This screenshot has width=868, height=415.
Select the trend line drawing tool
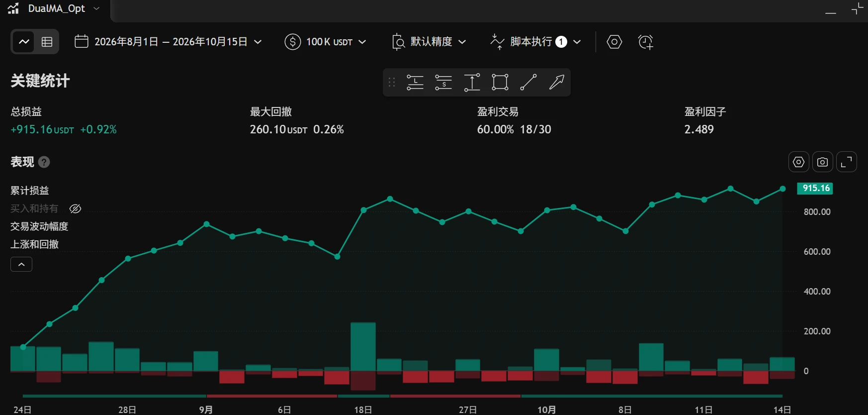pyautogui.click(x=528, y=83)
